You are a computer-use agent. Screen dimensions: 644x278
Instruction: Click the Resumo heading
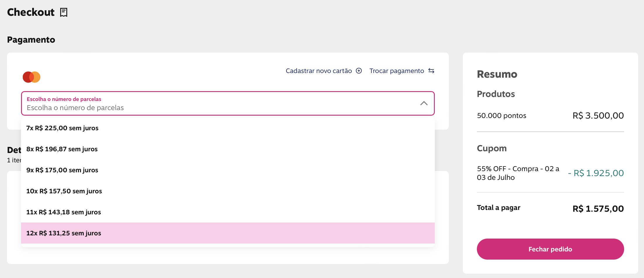point(497,74)
